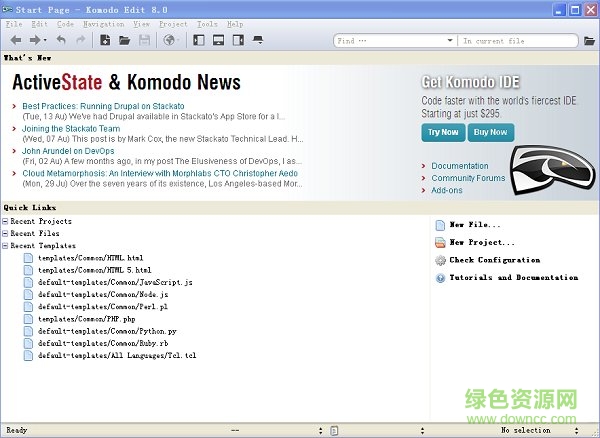Click the New File toolbar icon
Viewport: 600px width, 438px height.
tap(105, 40)
